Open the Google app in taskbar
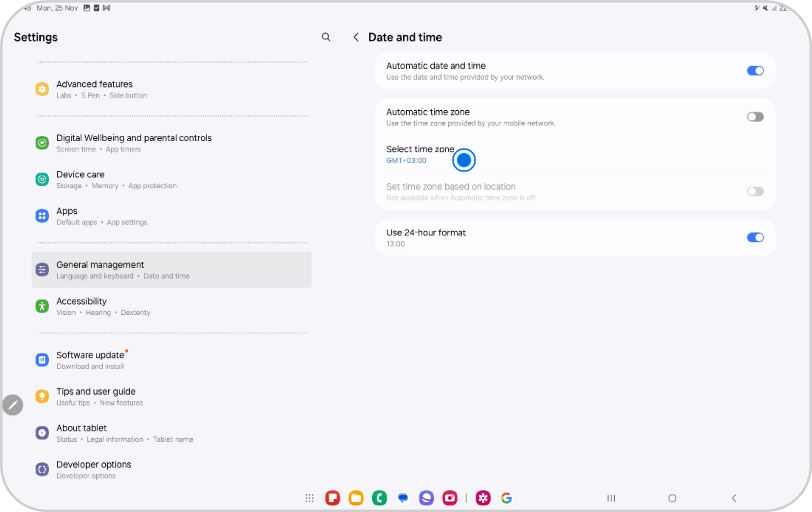 pos(506,498)
